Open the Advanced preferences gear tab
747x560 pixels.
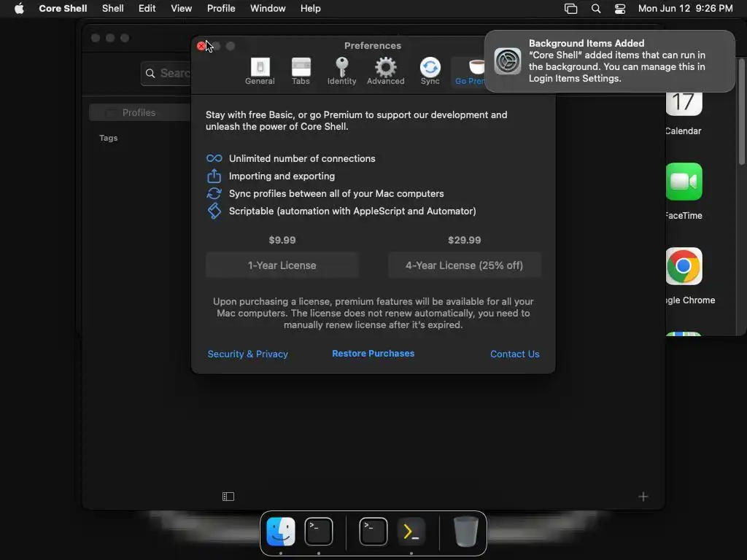(x=385, y=71)
